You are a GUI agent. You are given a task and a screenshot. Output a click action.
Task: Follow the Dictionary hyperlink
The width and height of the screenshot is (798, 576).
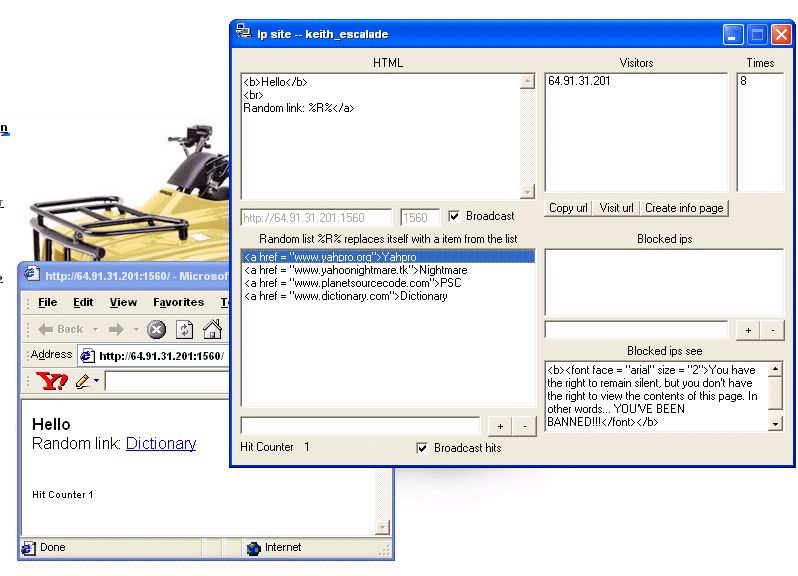(x=160, y=443)
